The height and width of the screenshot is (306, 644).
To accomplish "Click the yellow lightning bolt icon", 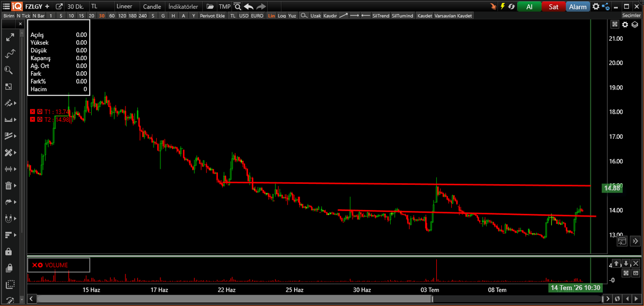I will 503,6.
